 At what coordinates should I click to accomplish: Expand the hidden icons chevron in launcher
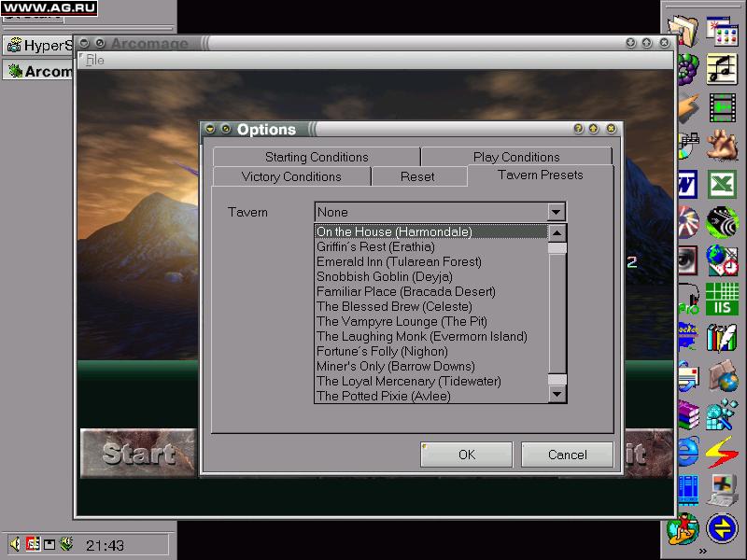pos(702,551)
